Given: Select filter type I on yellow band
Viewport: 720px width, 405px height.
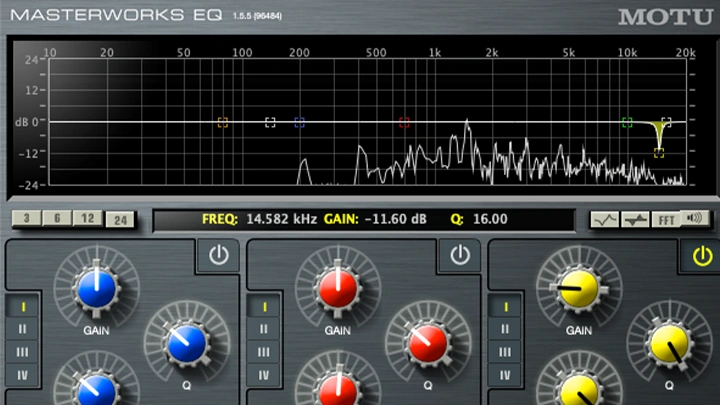Looking at the screenshot, I should (x=505, y=306).
